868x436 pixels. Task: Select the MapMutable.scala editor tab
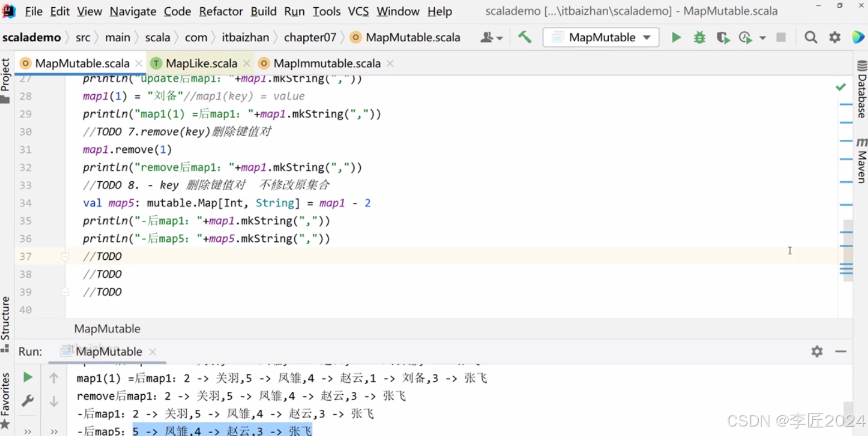pyautogui.click(x=82, y=63)
